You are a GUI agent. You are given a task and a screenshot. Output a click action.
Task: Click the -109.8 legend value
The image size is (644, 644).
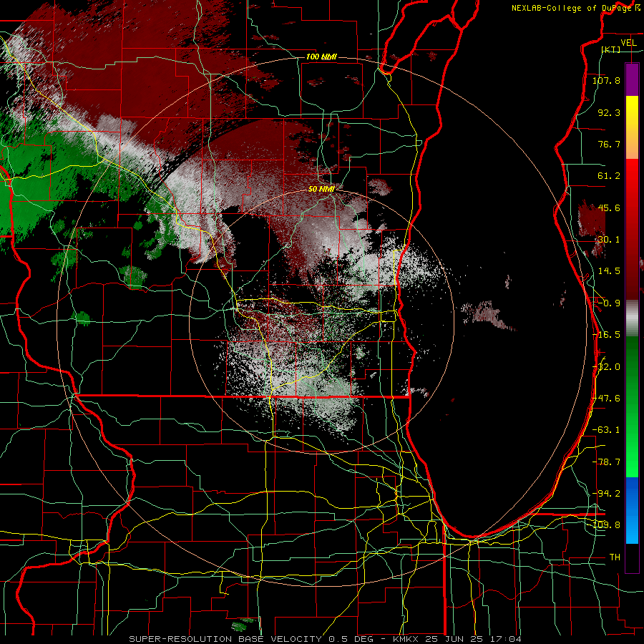point(607,525)
